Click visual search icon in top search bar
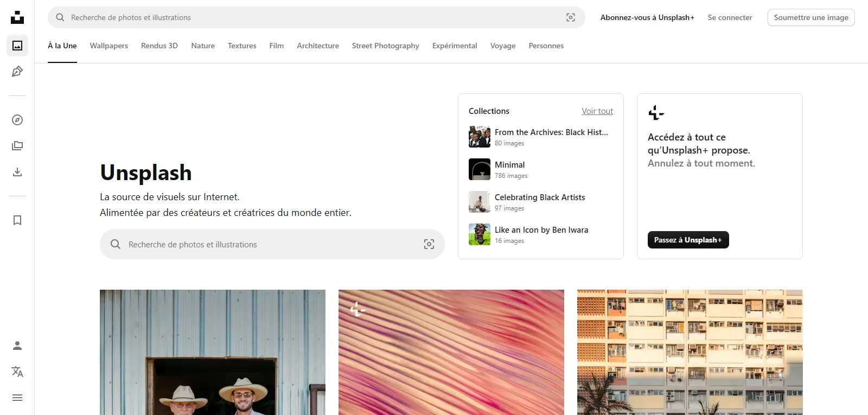This screenshot has width=868, height=415. (x=571, y=17)
